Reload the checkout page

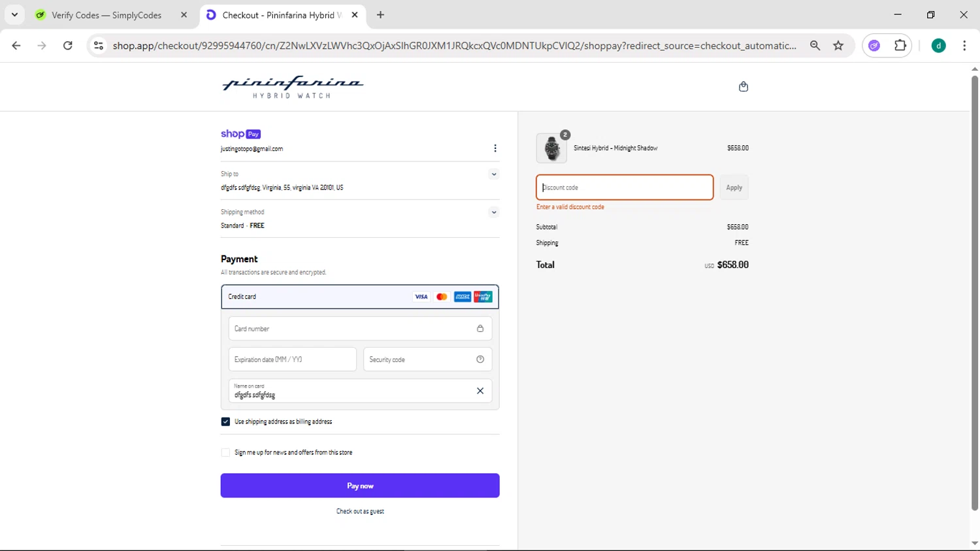pyautogui.click(x=68, y=46)
